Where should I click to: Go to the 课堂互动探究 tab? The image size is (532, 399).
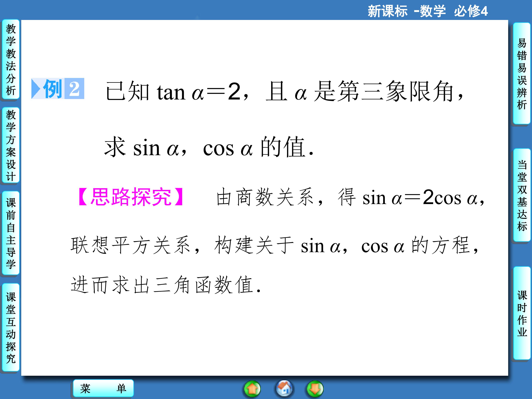11,328
